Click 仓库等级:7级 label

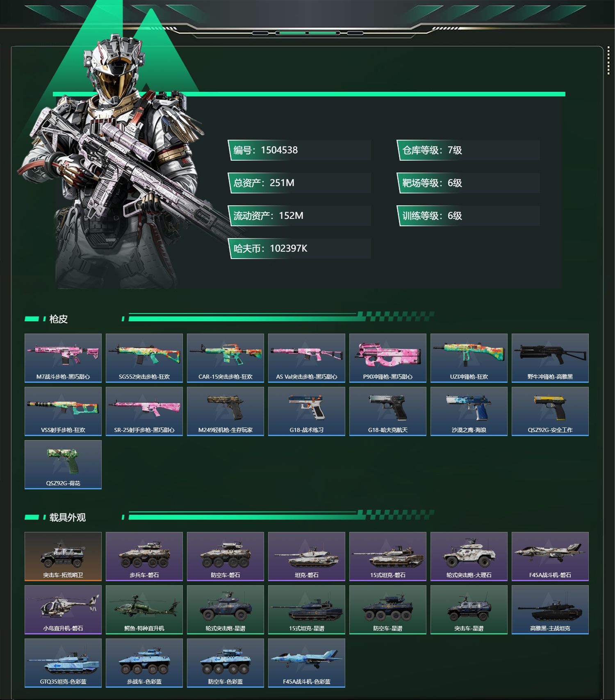pos(468,150)
